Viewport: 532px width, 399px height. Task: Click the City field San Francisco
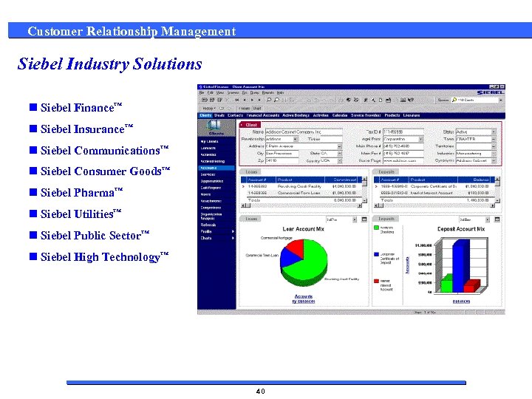click(x=282, y=154)
